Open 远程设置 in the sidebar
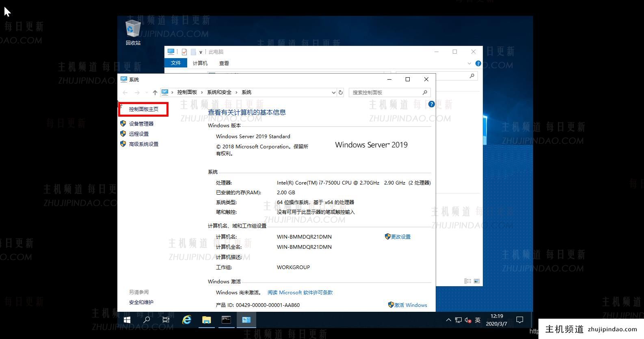This screenshot has height=339, width=644. coord(139,134)
